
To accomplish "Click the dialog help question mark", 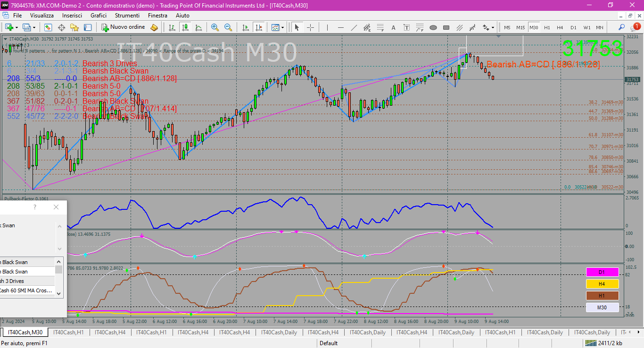I will (x=35, y=207).
